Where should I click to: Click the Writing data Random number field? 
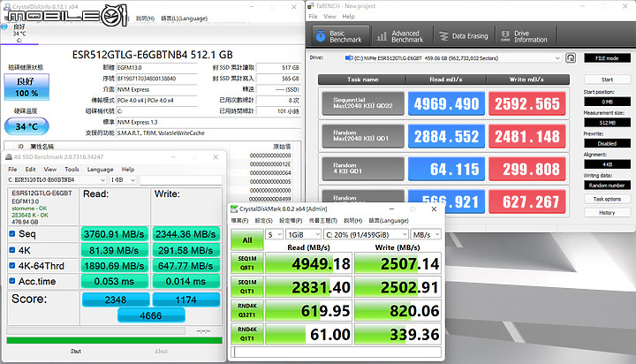607,185
